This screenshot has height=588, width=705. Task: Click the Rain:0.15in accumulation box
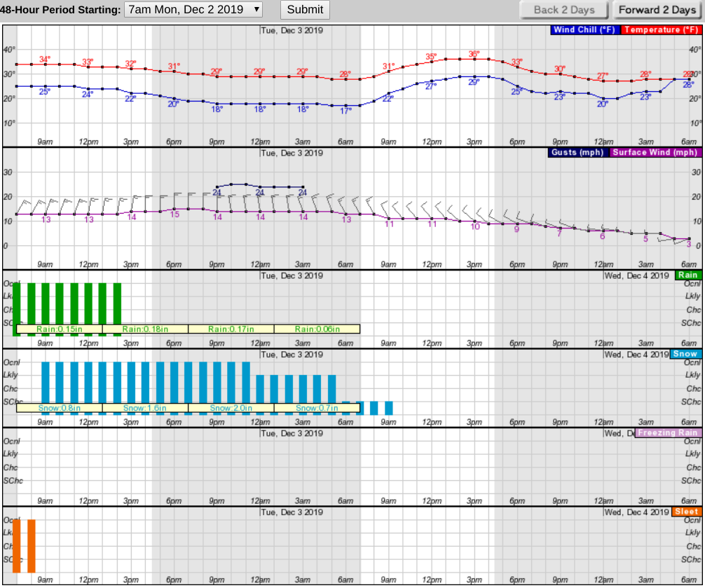coord(59,329)
